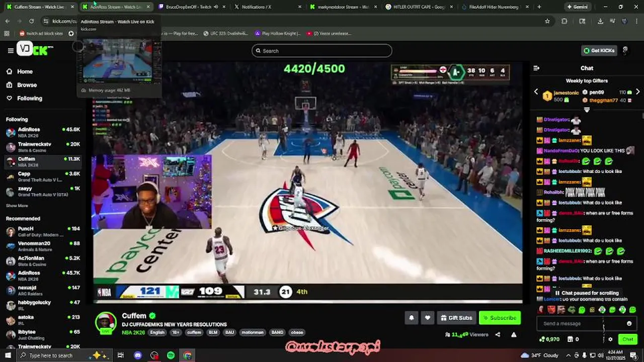This screenshot has height=362, width=644.
Task: Expand Show More under Following
Action: point(17,206)
